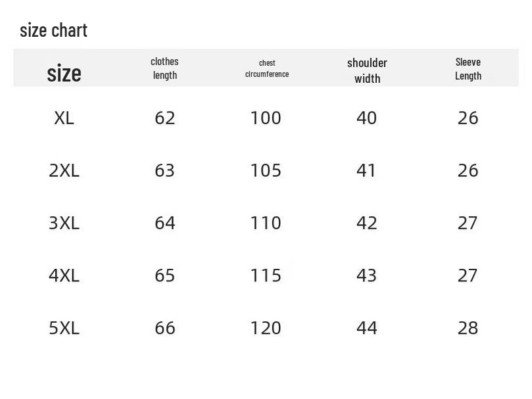Select clothes length value 62

point(164,118)
